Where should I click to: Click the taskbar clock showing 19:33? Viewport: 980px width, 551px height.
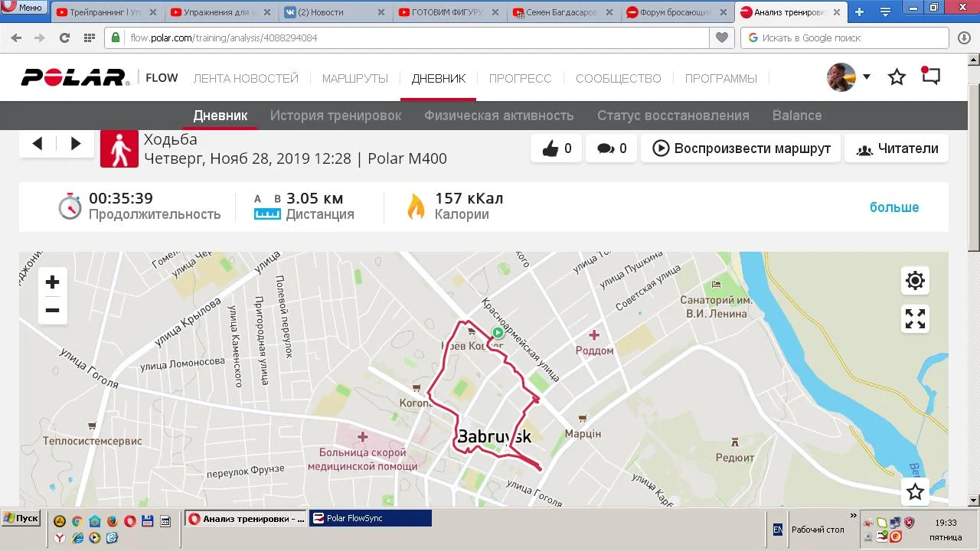click(x=946, y=523)
